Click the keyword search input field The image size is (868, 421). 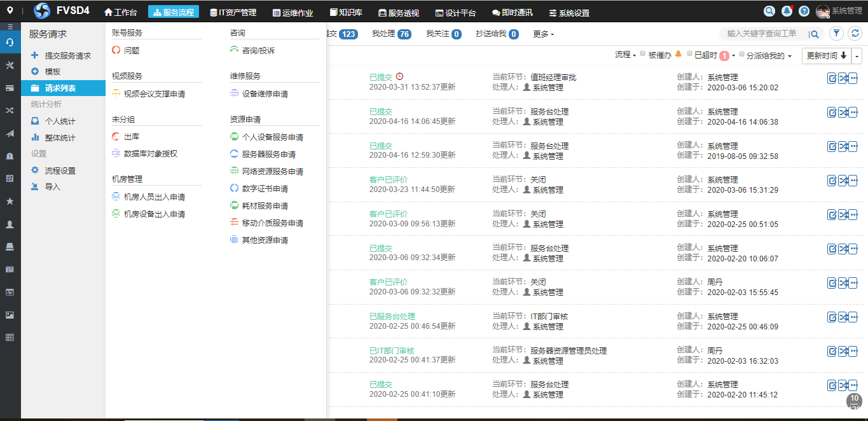[763, 34]
